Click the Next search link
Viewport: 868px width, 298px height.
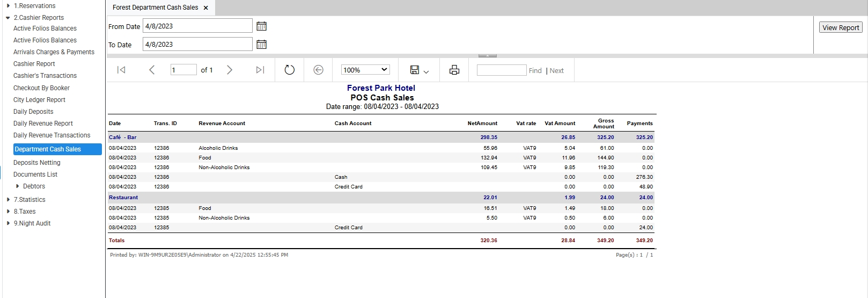(x=557, y=70)
